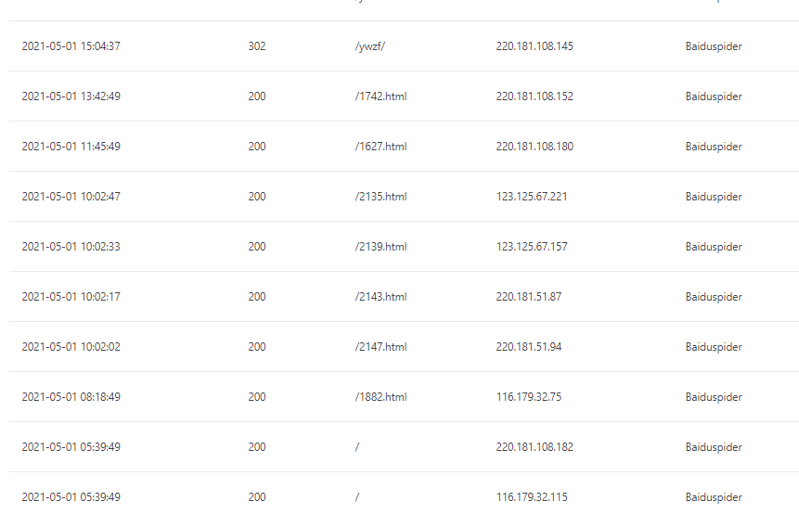Click the /1882.html URL entry

tap(381, 397)
